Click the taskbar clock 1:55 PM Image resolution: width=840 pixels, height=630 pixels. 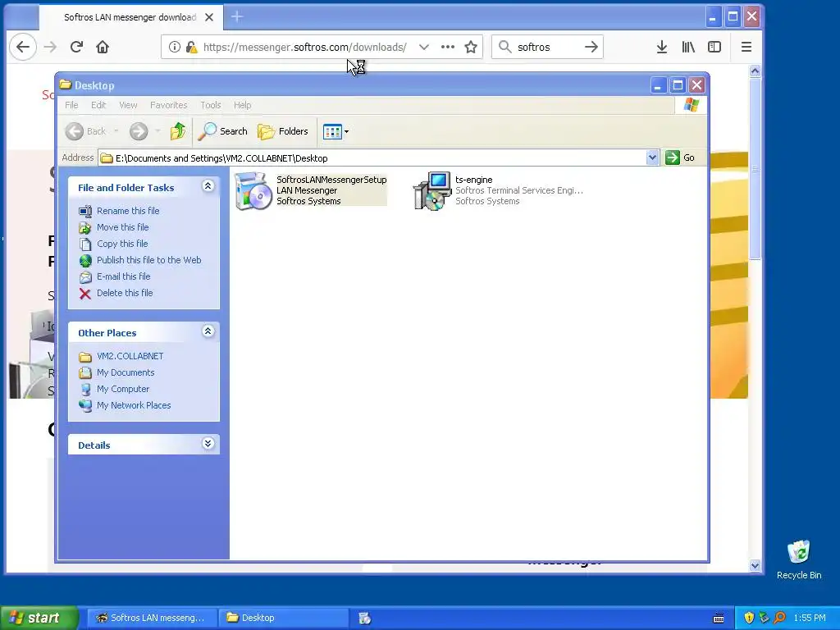point(810,618)
